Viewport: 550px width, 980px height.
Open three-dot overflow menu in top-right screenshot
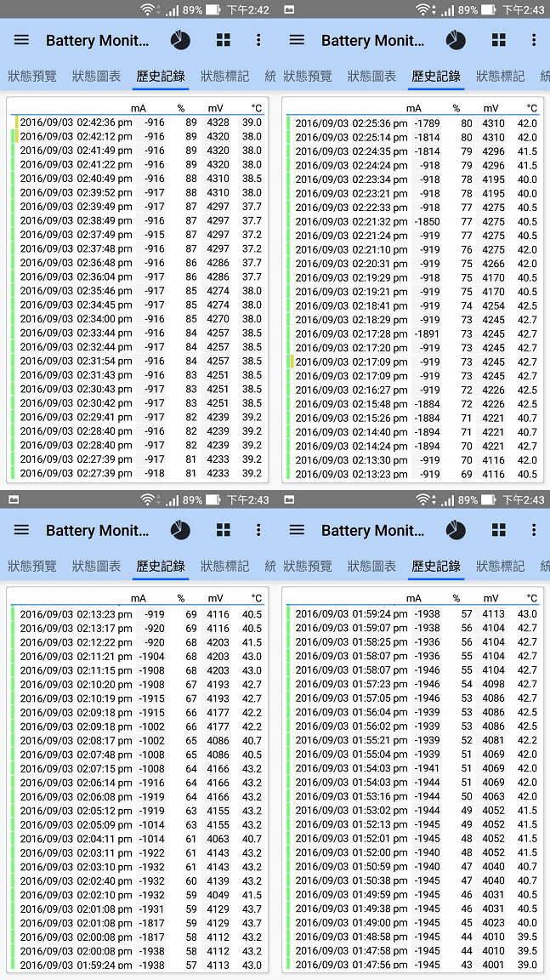[534, 40]
